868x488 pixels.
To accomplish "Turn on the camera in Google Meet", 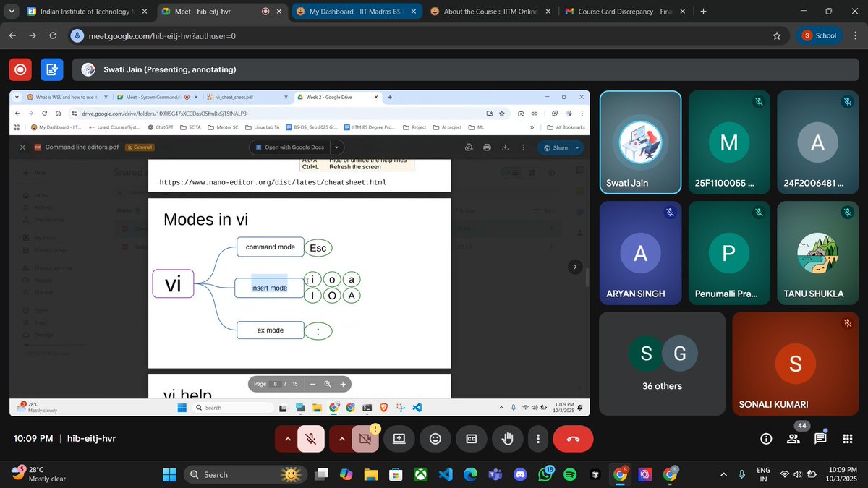I will (x=365, y=439).
